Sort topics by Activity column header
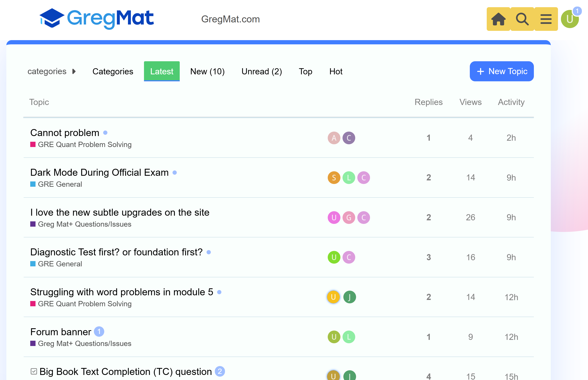 pyautogui.click(x=511, y=102)
